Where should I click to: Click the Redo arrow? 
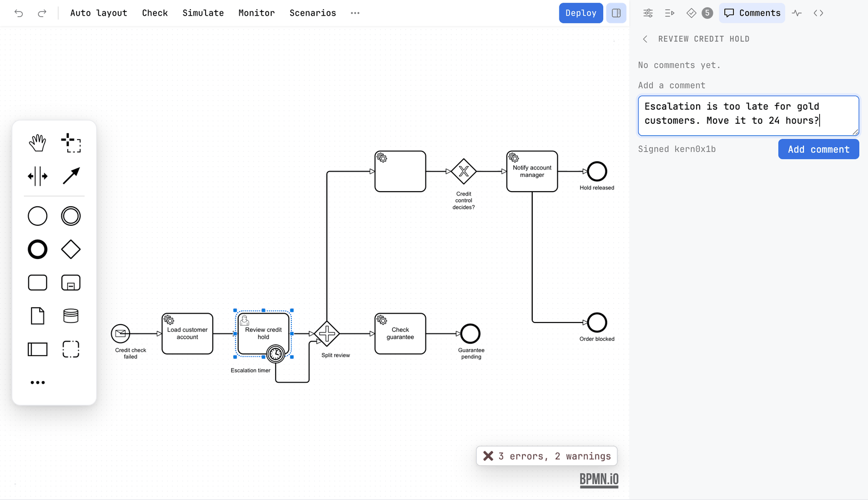tap(42, 13)
